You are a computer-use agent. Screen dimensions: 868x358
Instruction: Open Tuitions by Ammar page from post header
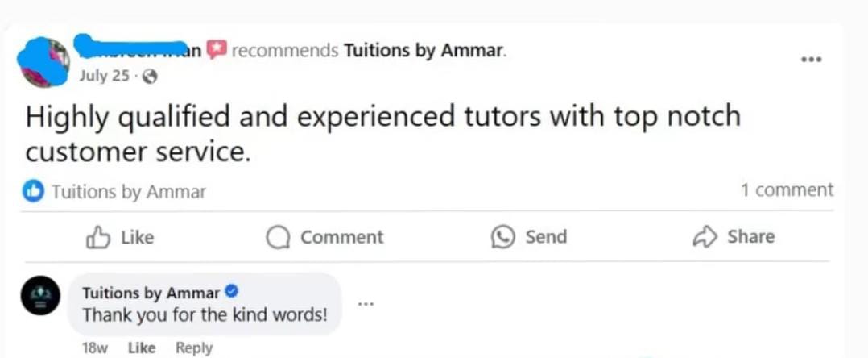pos(424,50)
